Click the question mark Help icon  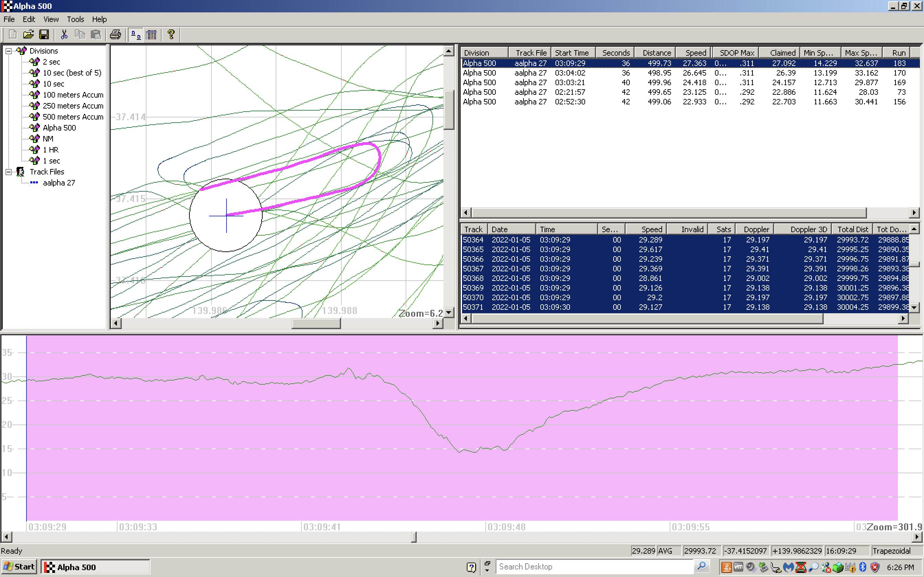tap(171, 35)
